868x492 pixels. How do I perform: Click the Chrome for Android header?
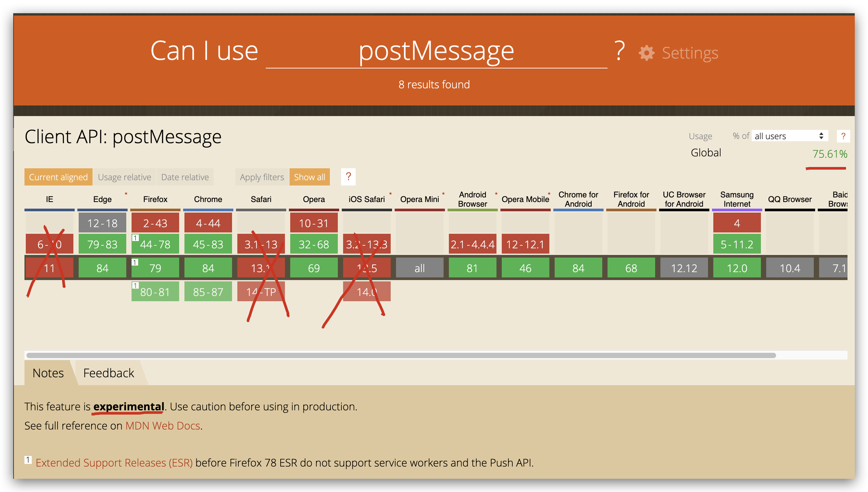(x=578, y=199)
